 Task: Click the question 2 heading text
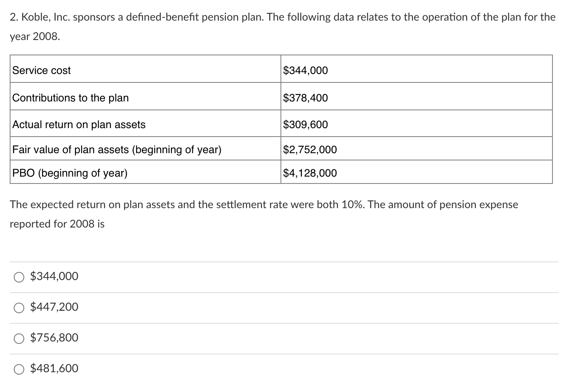(x=282, y=17)
